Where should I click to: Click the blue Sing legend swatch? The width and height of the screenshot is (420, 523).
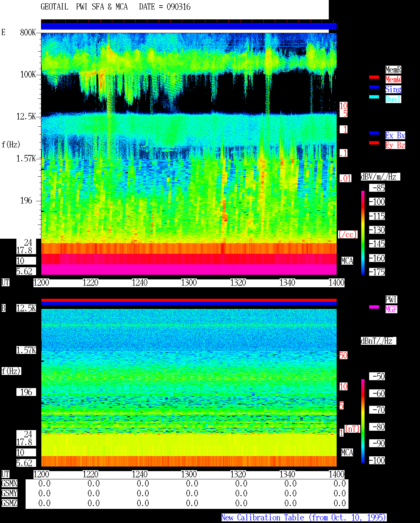pos(374,87)
